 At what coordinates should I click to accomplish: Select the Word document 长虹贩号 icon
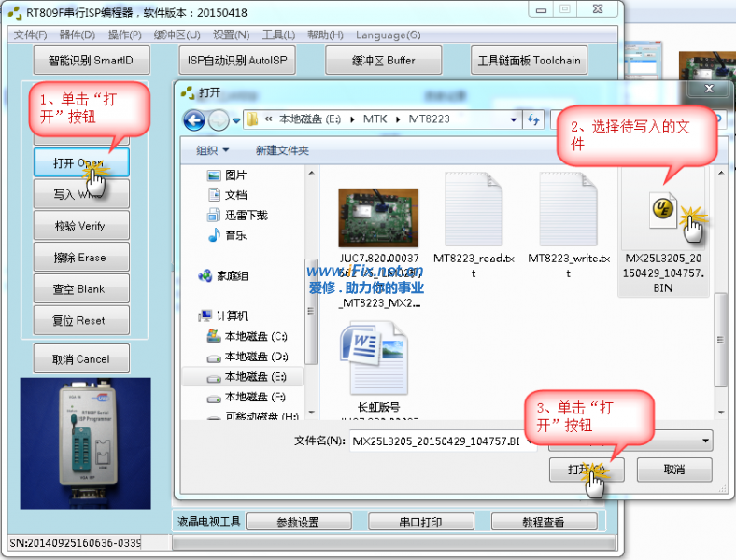[377, 358]
